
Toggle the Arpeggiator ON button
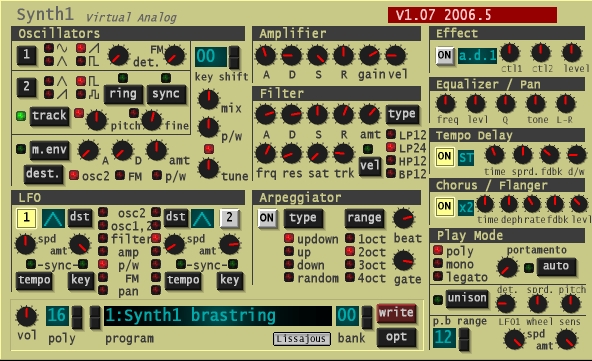coord(267,218)
